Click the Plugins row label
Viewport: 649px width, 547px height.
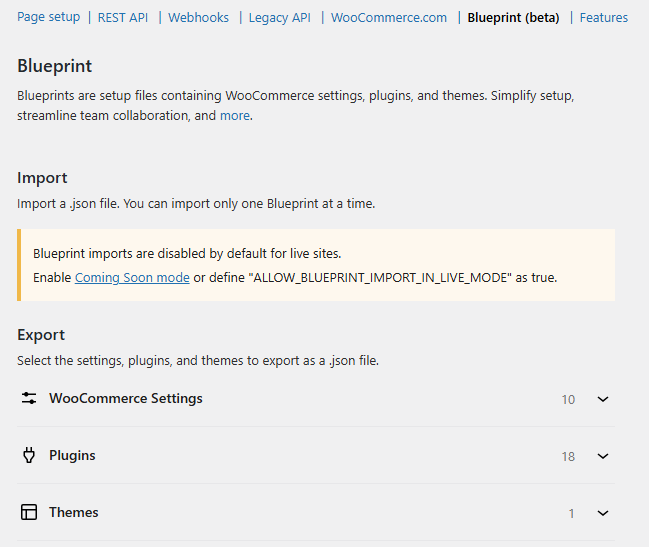72,455
